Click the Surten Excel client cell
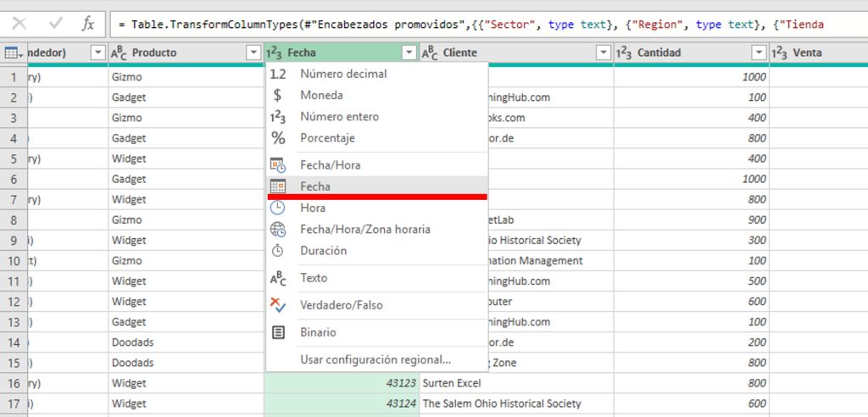Screen dimensions: 868x417 [x=516, y=383]
